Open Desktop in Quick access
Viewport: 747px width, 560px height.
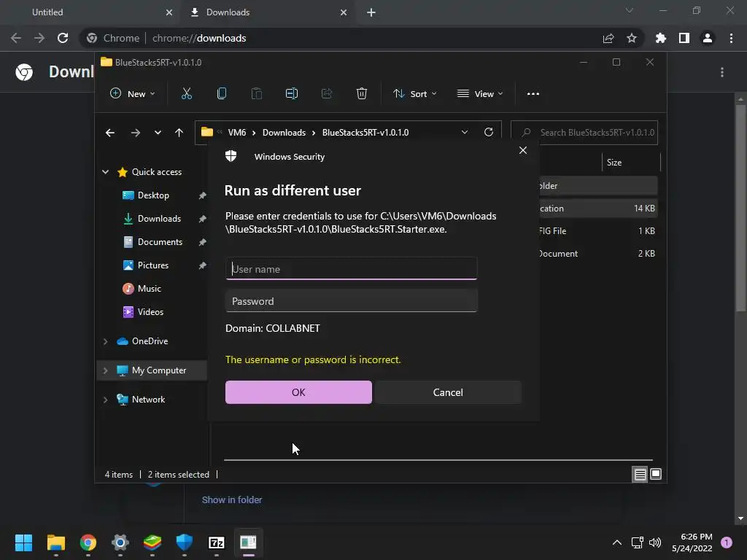[153, 195]
